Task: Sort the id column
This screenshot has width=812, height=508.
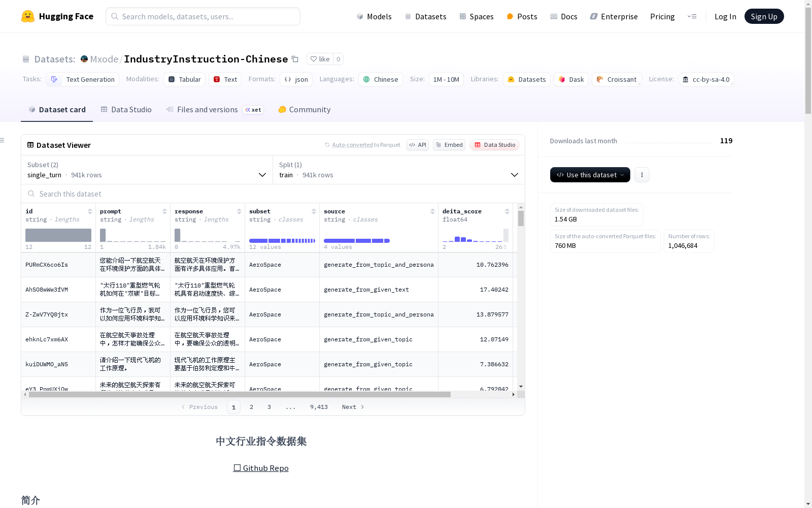Action: click(x=90, y=211)
